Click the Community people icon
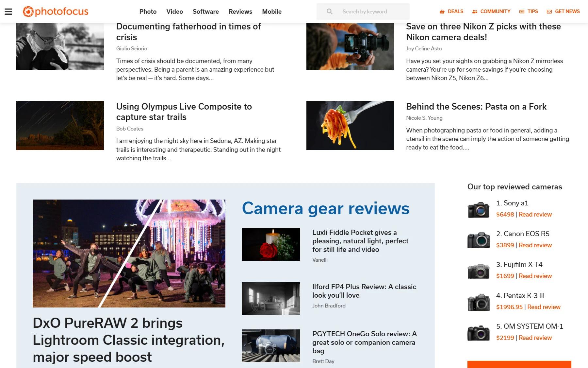This screenshot has width=588, height=368. (475, 11)
